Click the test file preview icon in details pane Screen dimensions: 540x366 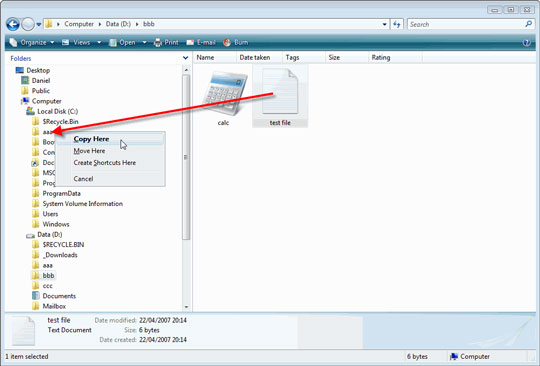click(x=23, y=331)
